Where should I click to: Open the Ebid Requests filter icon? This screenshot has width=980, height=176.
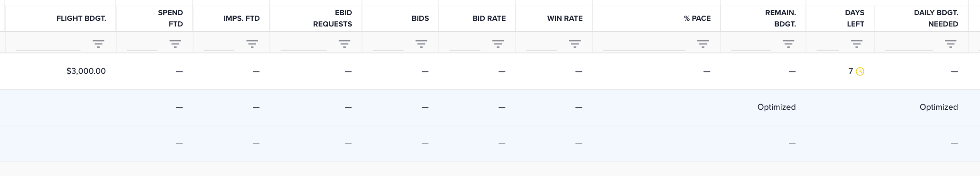pyautogui.click(x=344, y=44)
